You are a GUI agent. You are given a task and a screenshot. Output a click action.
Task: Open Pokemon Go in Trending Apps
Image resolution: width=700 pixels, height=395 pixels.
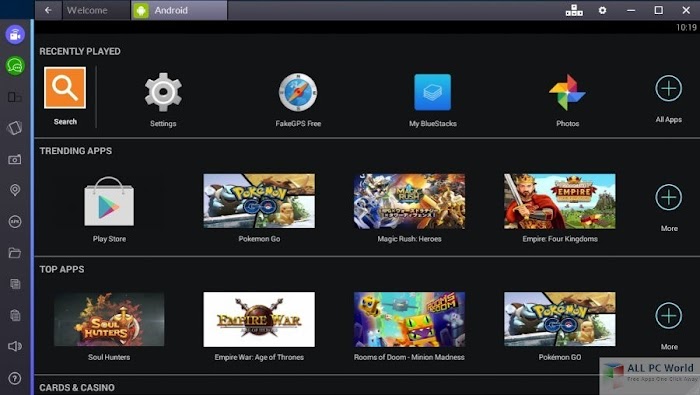point(259,201)
